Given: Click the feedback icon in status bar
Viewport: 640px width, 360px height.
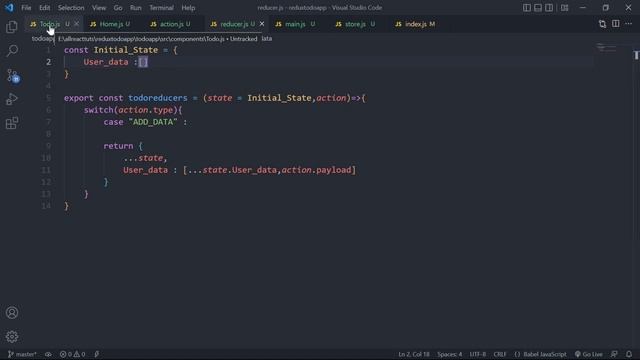Looking at the screenshot, I should 614,354.
